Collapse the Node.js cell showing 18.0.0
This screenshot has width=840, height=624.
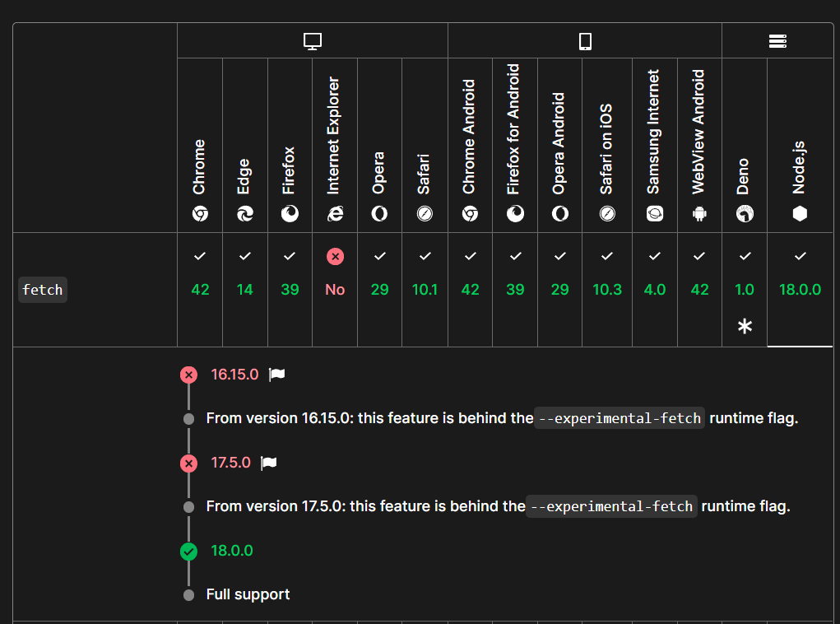800,290
